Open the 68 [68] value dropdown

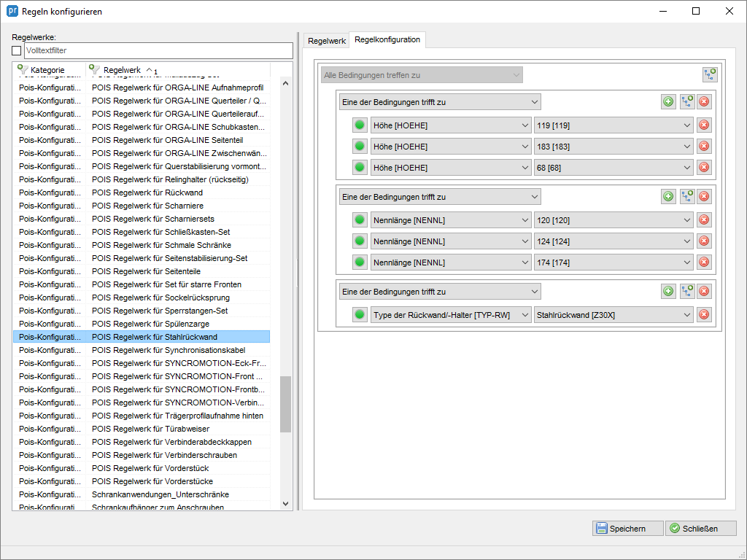click(614, 167)
